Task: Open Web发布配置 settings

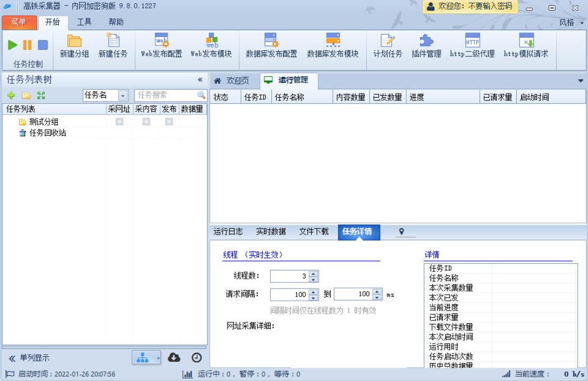Action: tap(161, 46)
